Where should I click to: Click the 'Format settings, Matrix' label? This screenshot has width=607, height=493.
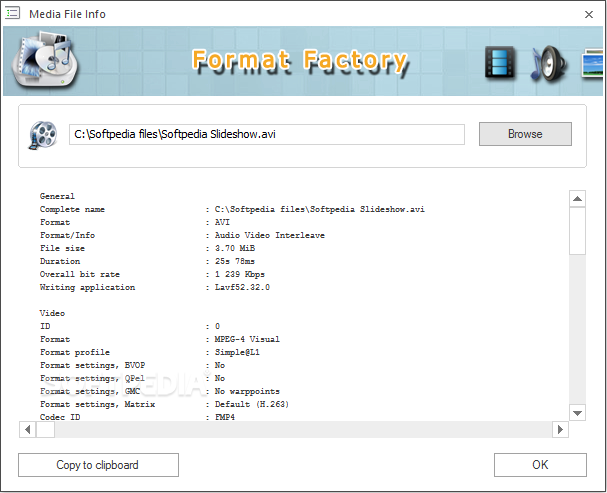pos(98,404)
